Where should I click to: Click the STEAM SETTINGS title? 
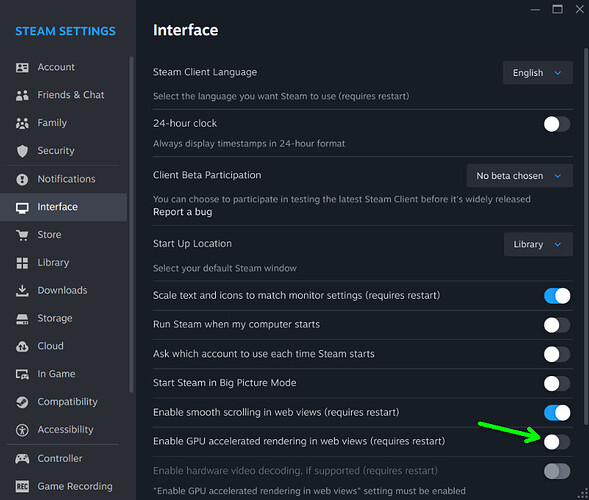click(65, 31)
